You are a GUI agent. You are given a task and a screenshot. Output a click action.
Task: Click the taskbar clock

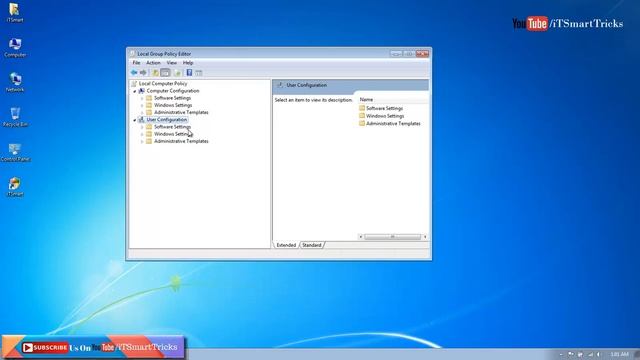(x=619, y=354)
